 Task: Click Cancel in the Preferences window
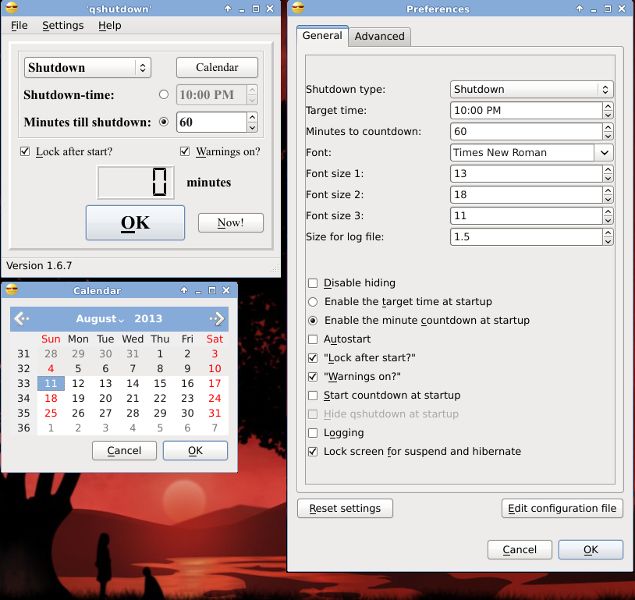click(x=520, y=549)
